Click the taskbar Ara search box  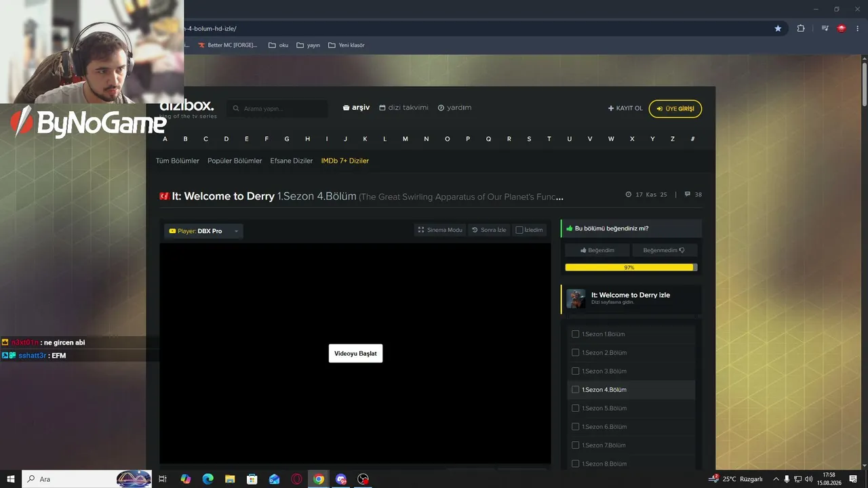tap(87, 479)
